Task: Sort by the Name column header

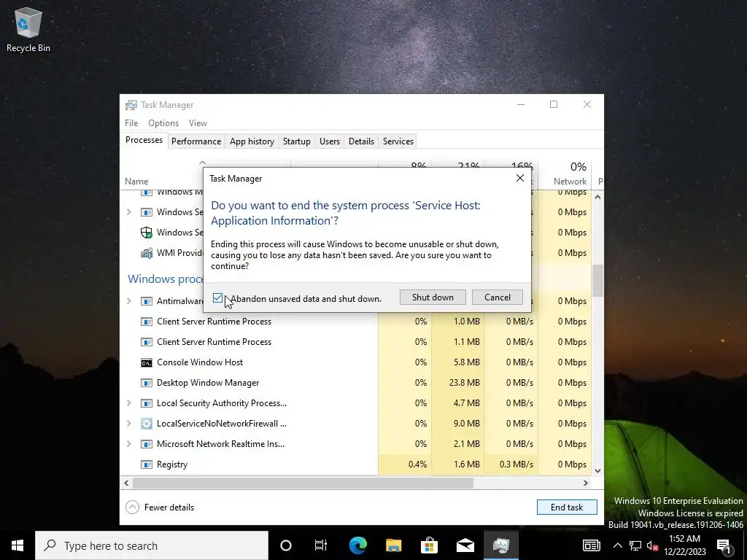Action: pos(136,182)
